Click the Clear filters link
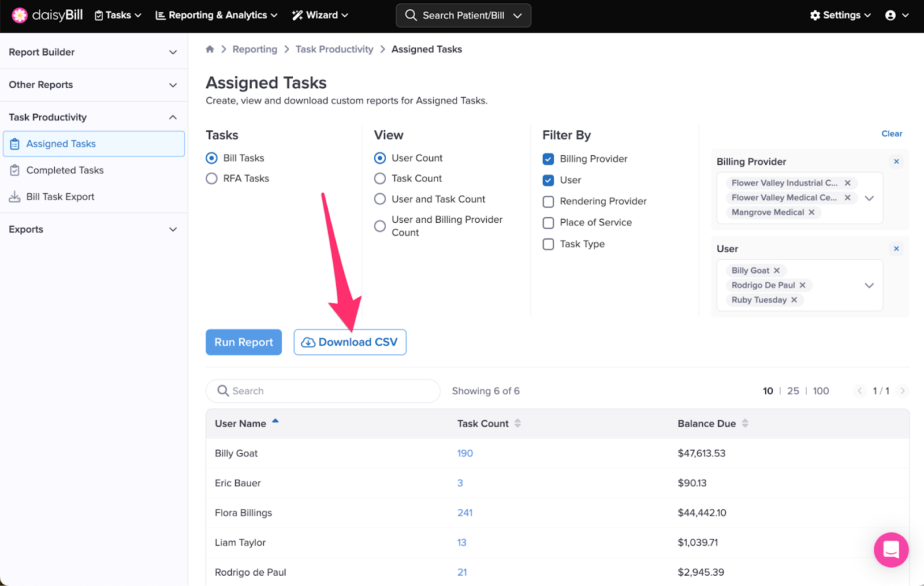Screen dimensions: 924x586 point(892,134)
